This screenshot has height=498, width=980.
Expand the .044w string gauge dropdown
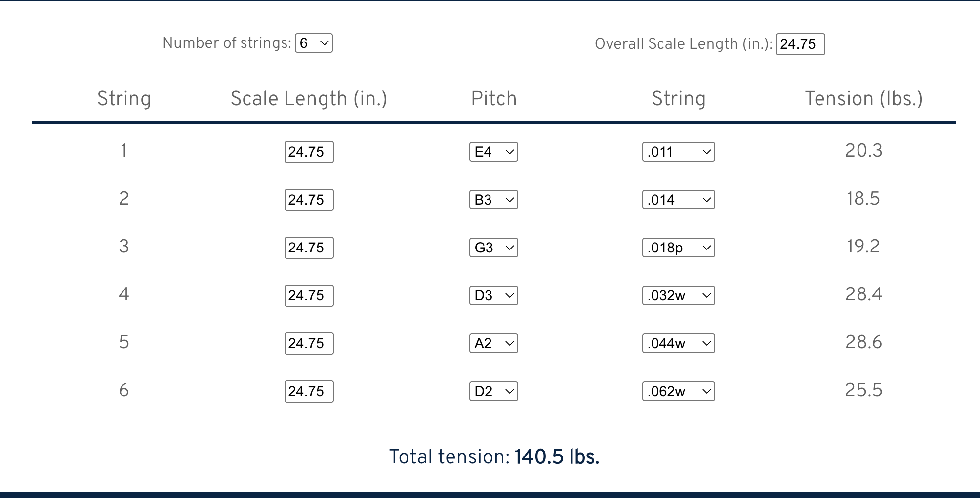point(678,343)
